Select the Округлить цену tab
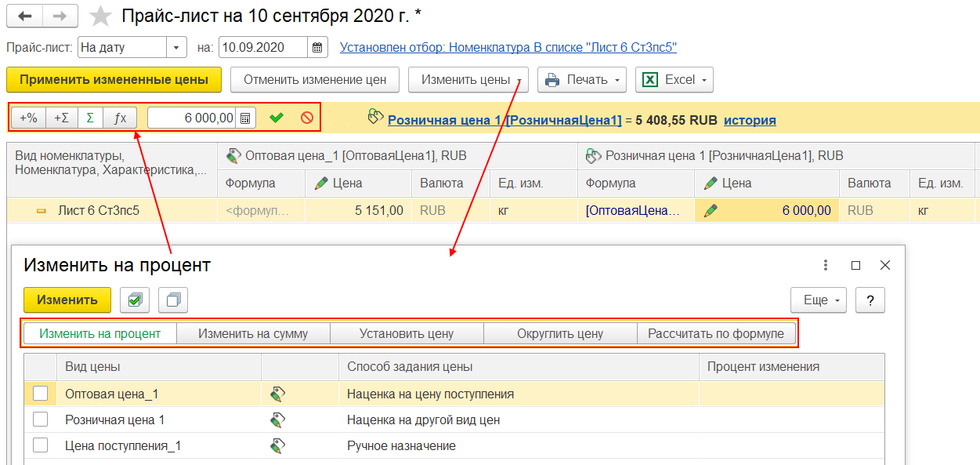 tap(560, 333)
